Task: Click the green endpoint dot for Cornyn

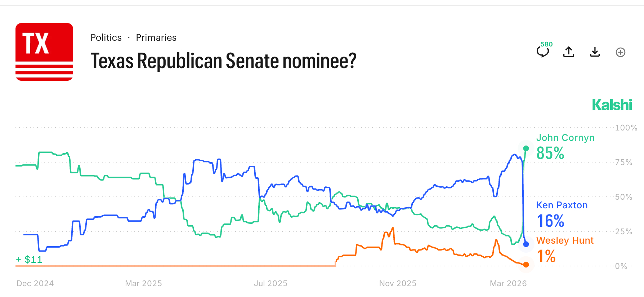Action: [526, 148]
